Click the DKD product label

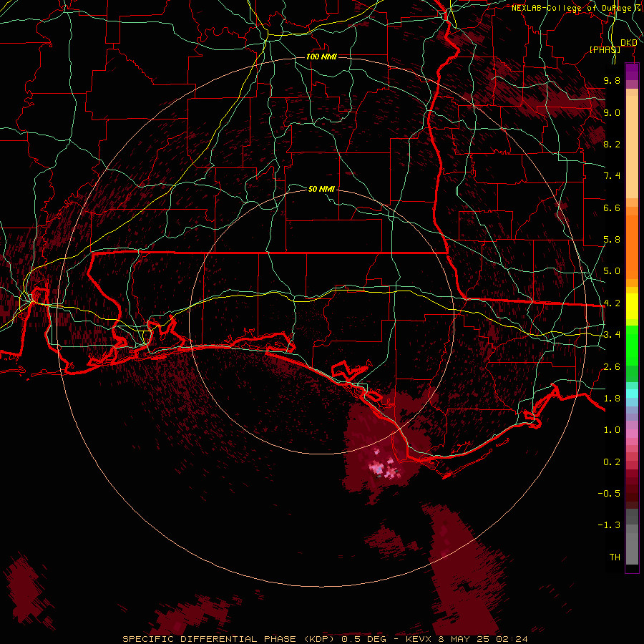[x=629, y=43]
